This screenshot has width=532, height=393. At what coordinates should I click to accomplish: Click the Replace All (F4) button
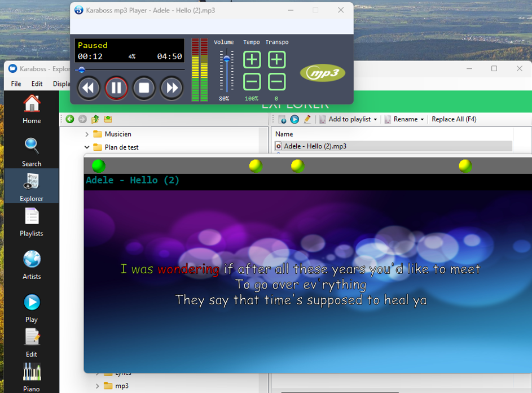coord(454,119)
